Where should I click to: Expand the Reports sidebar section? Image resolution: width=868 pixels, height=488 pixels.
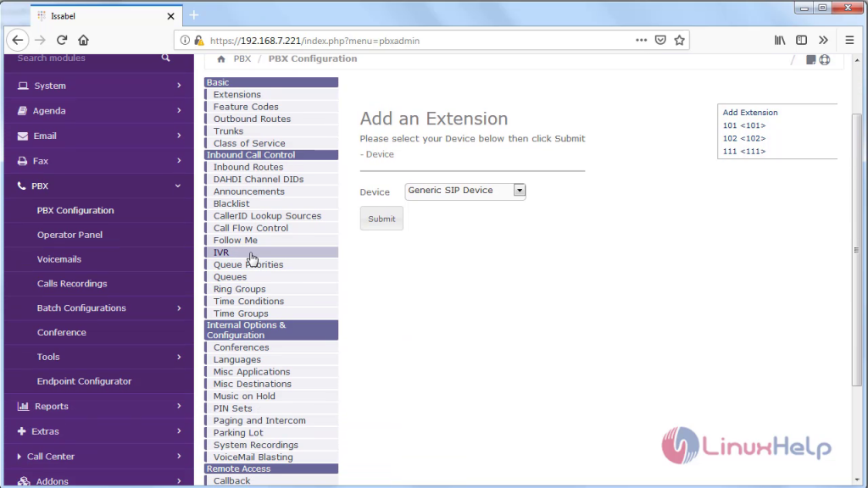coord(99,406)
